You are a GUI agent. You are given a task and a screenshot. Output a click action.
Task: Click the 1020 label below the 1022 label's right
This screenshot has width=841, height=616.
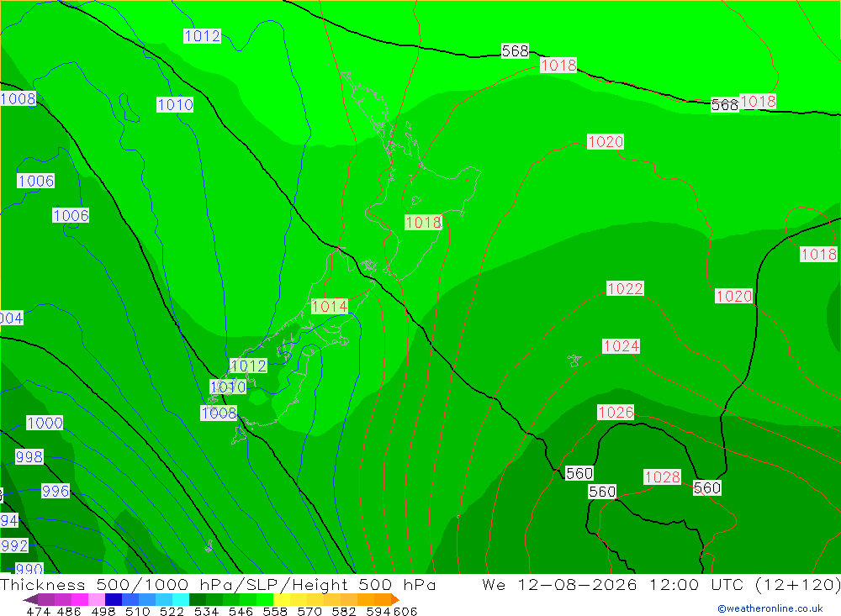point(733,296)
